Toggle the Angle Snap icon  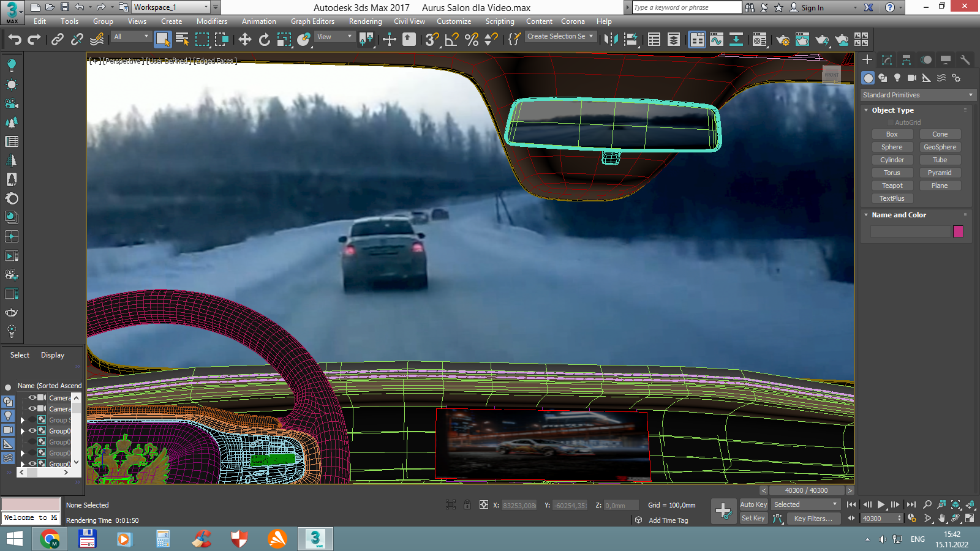coord(452,40)
